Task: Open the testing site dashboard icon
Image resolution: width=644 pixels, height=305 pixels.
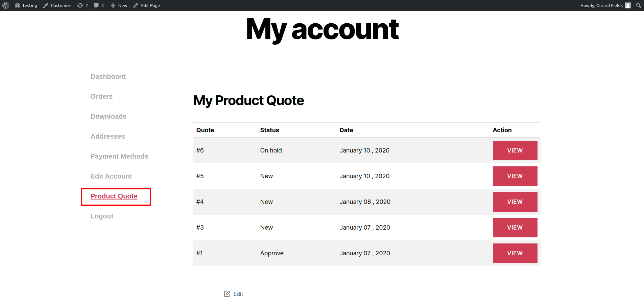Action: click(18, 5)
